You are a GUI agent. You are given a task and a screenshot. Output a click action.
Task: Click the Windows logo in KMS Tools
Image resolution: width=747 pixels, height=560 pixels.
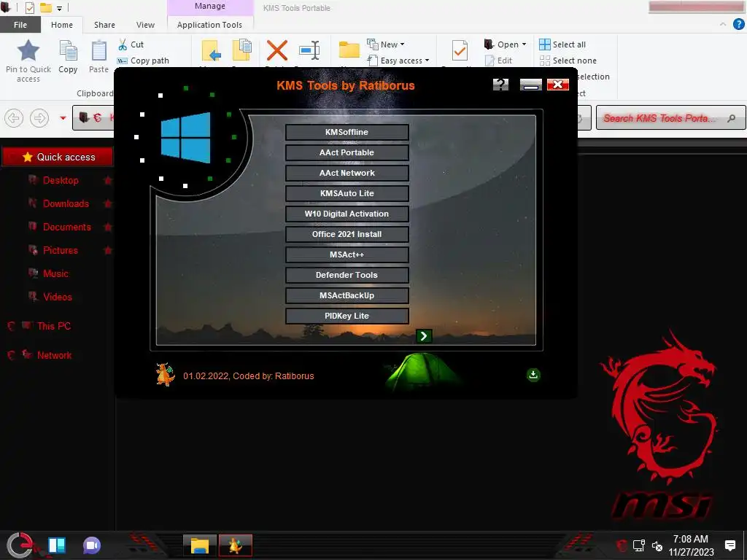click(x=186, y=138)
